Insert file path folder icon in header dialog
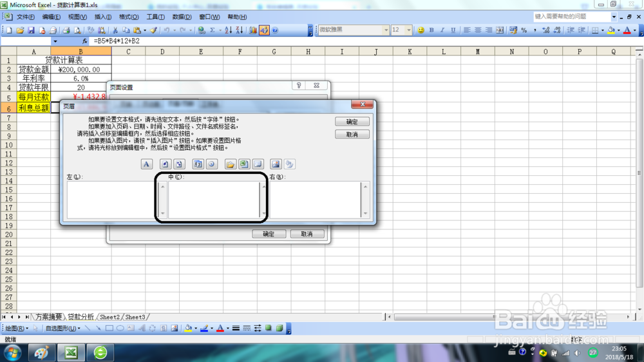Viewport: 644px width, 362px height. point(231,164)
